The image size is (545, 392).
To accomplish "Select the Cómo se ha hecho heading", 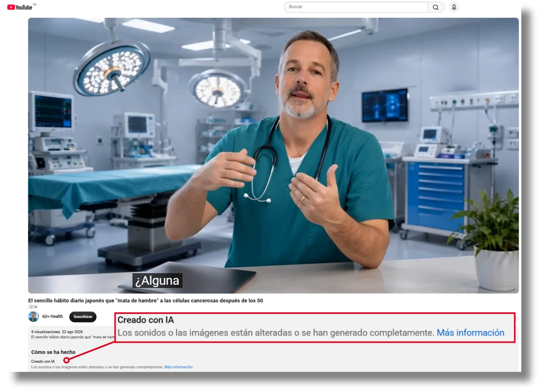I will (53, 352).
